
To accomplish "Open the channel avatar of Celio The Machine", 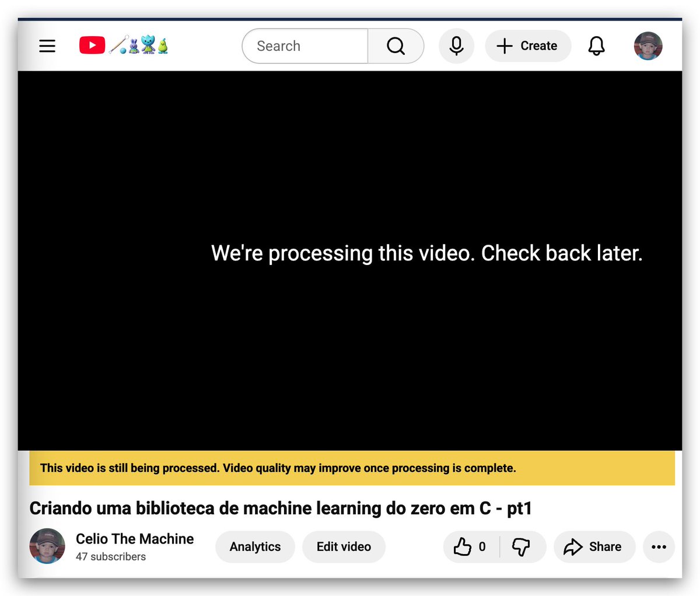I will pos(47,546).
